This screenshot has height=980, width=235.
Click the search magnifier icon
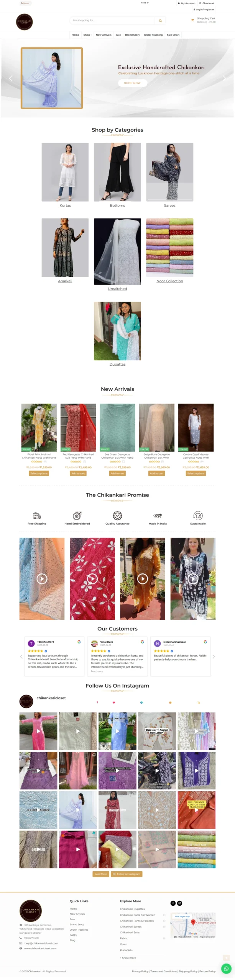coord(160,21)
